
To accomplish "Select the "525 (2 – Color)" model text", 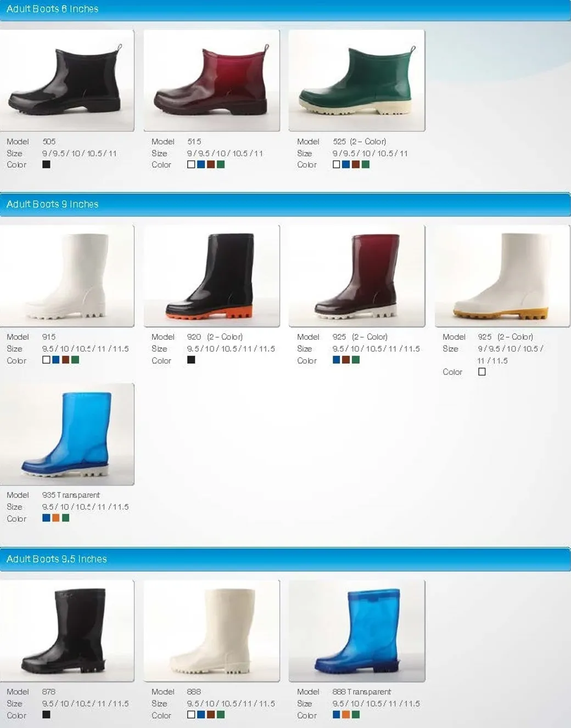I will [x=359, y=142].
